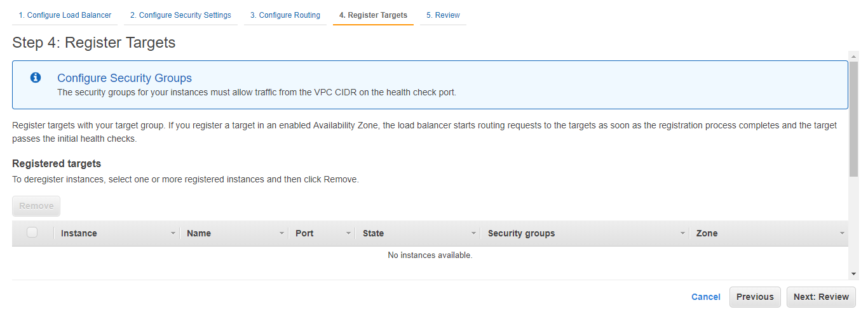The height and width of the screenshot is (312, 868).
Task: Click the Configure Security Groups heading
Action: pos(125,78)
